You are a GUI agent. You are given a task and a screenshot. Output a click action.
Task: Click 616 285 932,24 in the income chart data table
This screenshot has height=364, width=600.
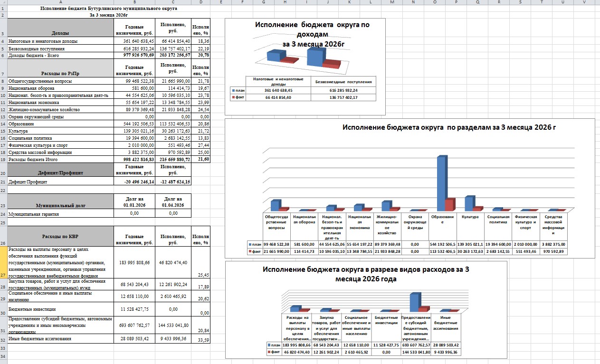[x=343, y=90]
